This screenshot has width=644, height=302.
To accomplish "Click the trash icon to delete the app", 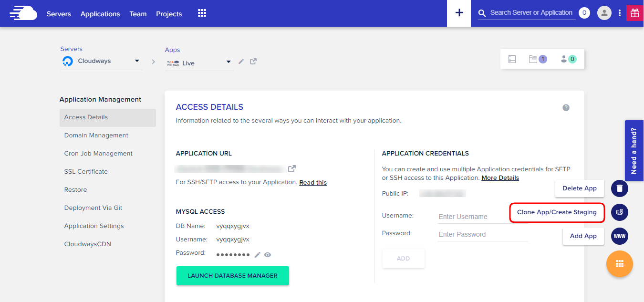I will pyautogui.click(x=619, y=188).
